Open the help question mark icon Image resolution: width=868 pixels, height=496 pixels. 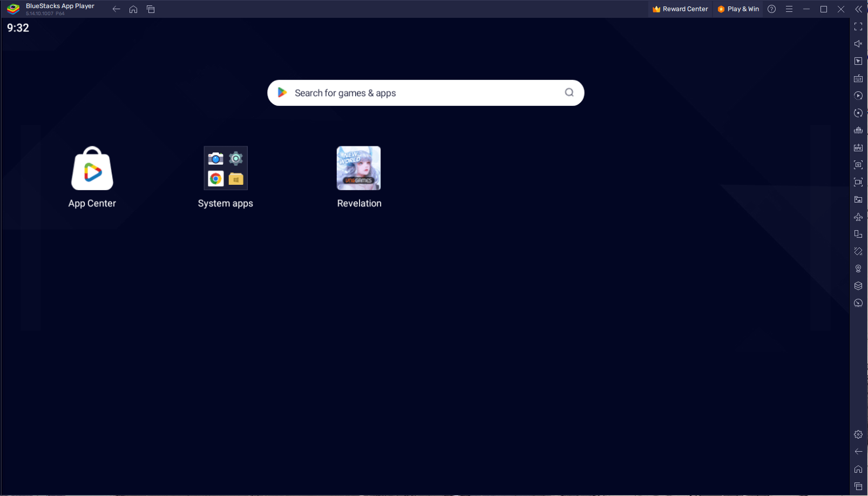(772, 9)
